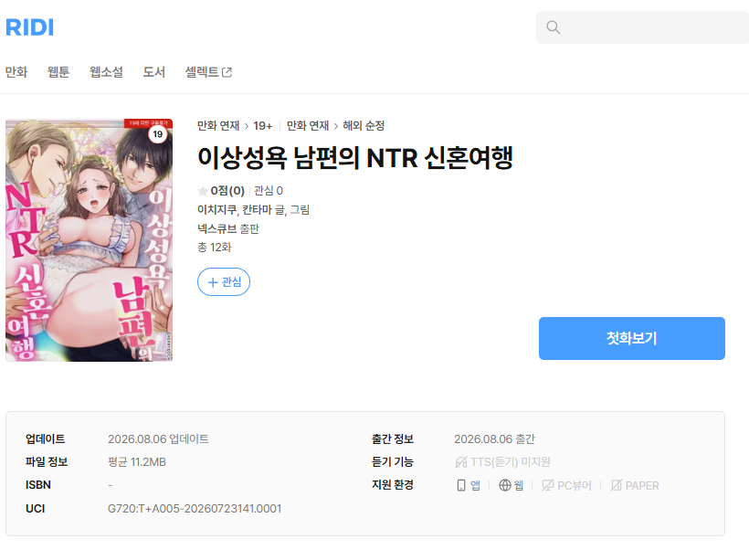Click the 2026.08.06 출간 value

pos(494,439)
